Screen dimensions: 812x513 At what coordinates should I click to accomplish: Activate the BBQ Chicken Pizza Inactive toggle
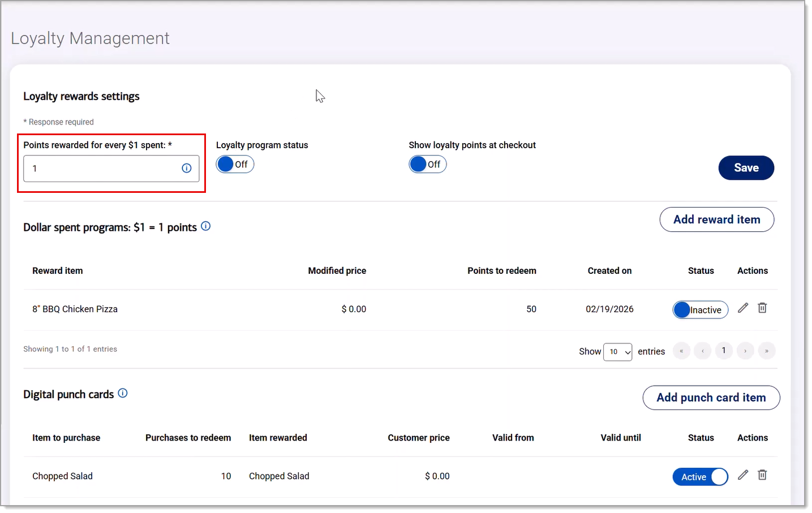pos(701,309)
